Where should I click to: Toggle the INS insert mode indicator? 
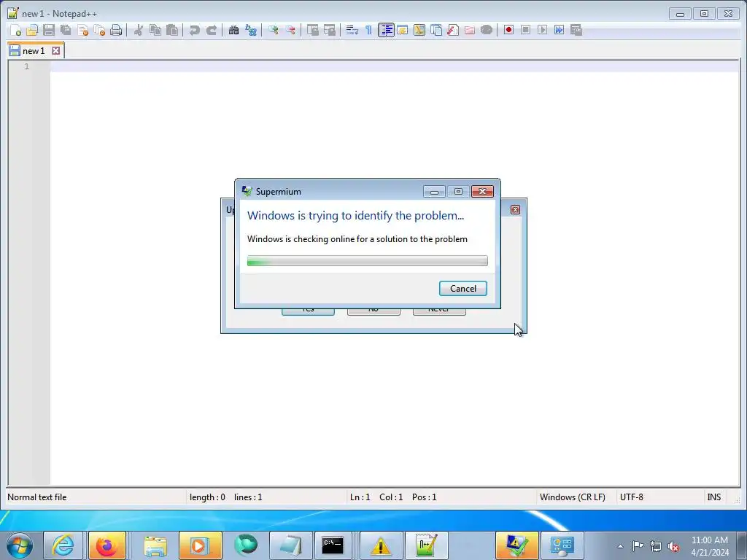pyautogui.click(x=713, y=497)
